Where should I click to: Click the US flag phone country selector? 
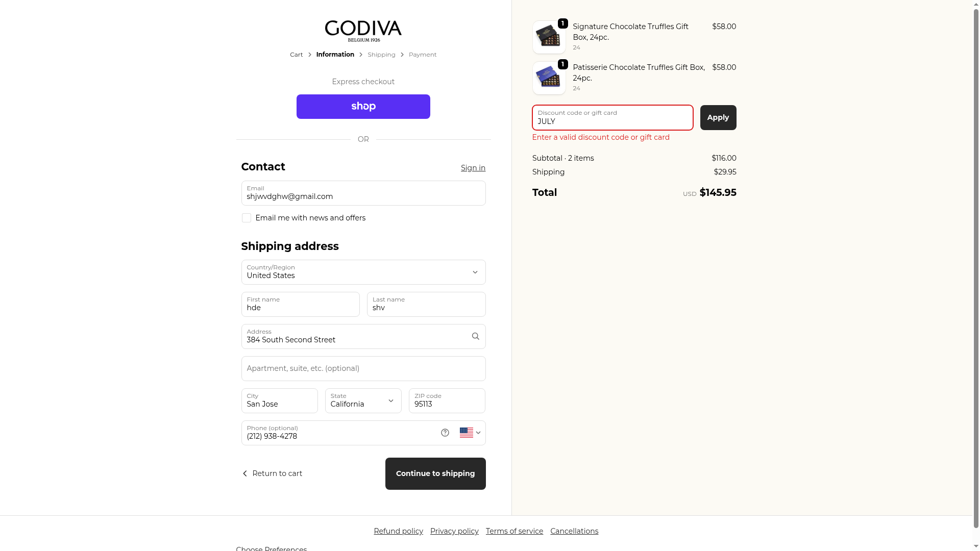[x=470, y=433]
